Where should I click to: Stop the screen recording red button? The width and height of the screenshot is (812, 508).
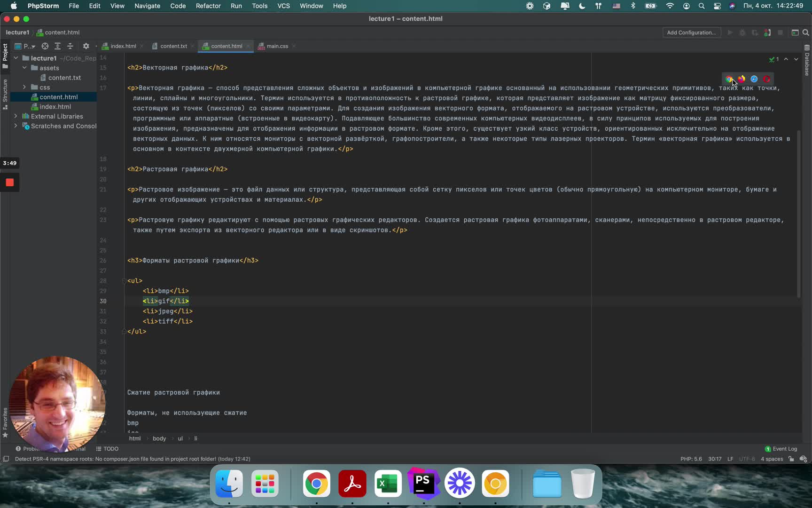coord(9,183)
